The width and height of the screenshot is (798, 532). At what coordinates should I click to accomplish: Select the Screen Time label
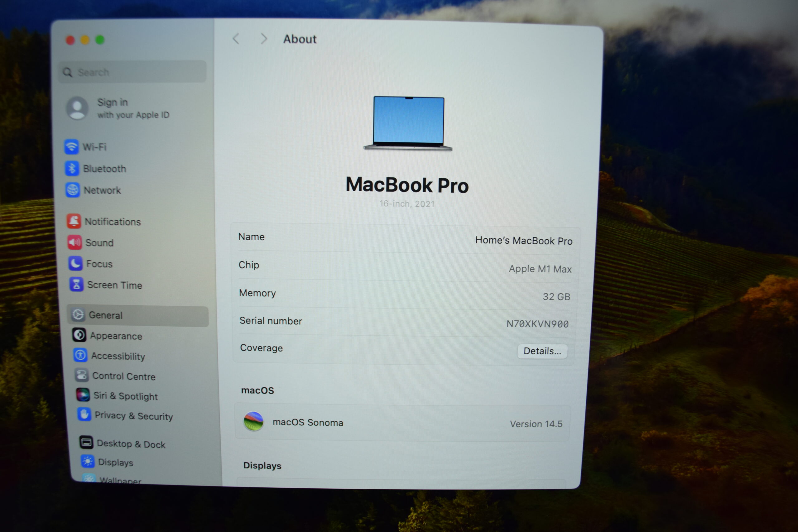coord(115,285)
